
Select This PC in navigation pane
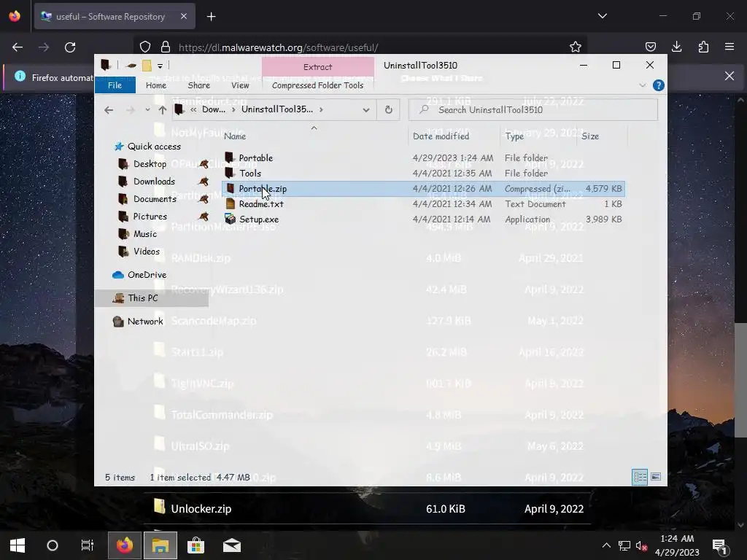click(142, 298)
